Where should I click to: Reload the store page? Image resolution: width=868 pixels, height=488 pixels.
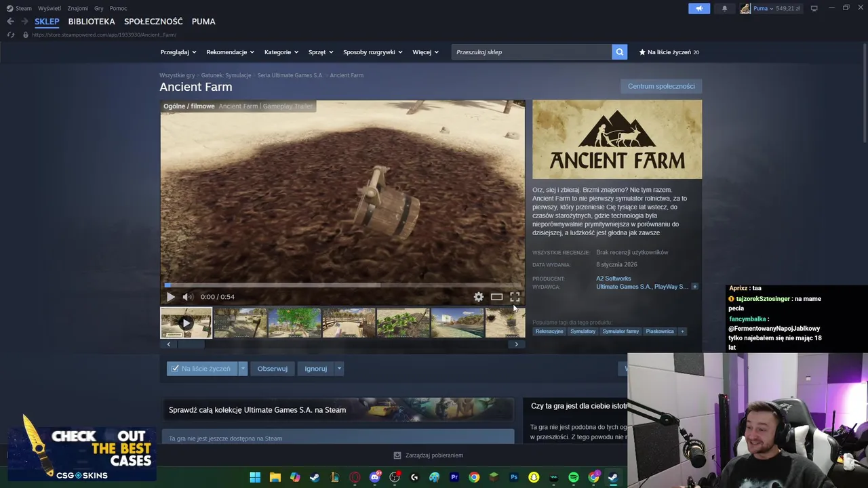tap(10, 35)
